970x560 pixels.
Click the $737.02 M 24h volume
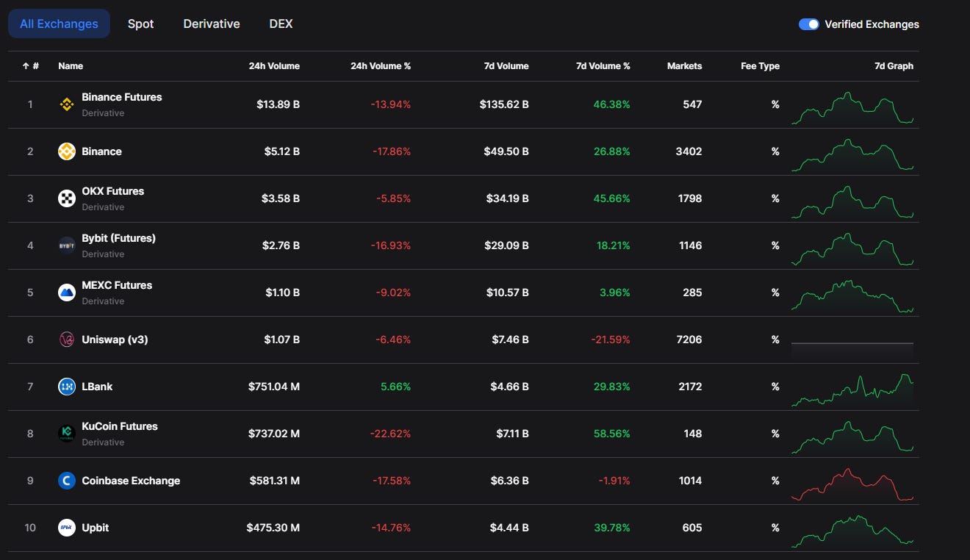[x=273, y=434]
